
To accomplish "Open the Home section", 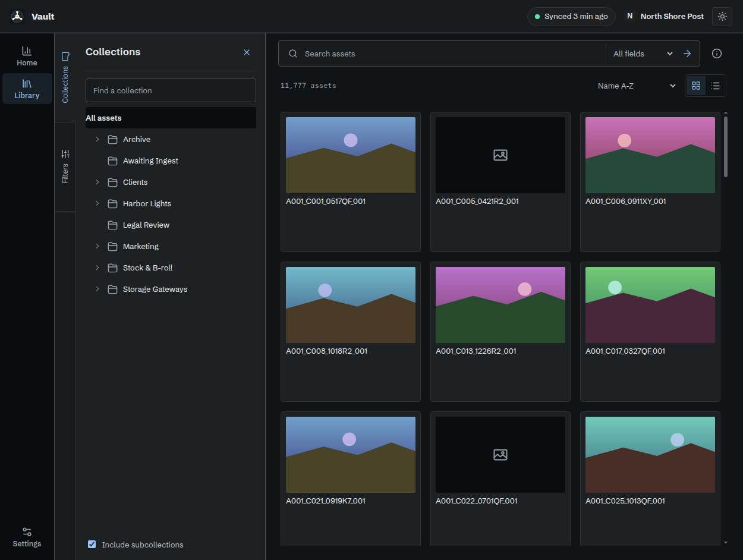I will click(27, 56).
